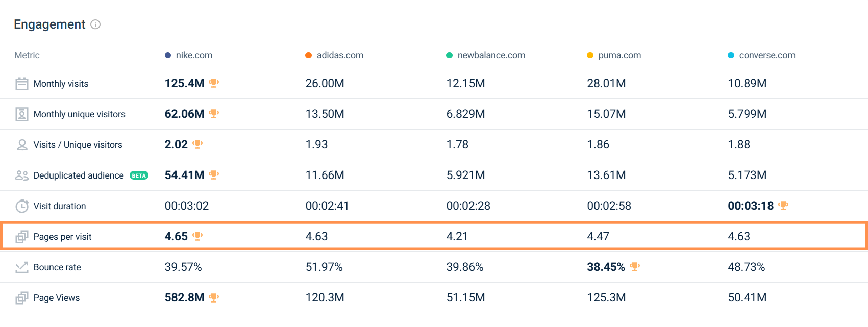
Task: Click nike.com's visit duration 00:03:02
Action: pos(187,206)
